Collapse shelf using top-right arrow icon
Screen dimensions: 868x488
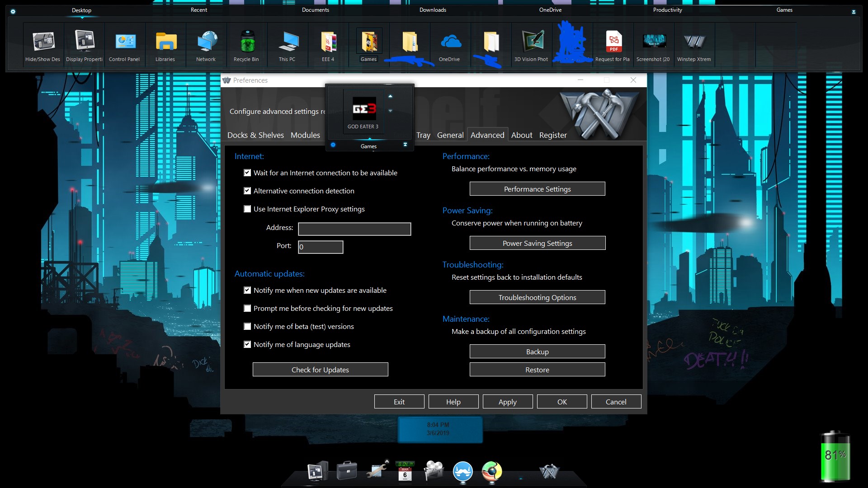pyautogui.click(x=854, y=12)
